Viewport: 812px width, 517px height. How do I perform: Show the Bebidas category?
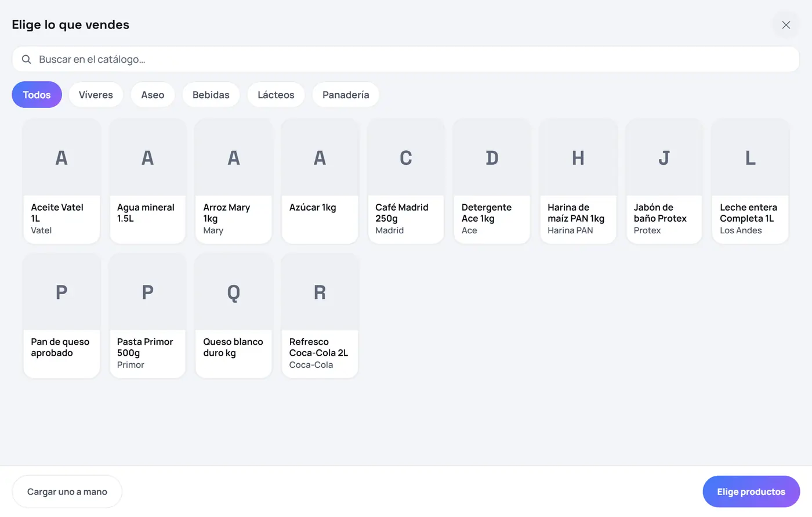point(211,95)
